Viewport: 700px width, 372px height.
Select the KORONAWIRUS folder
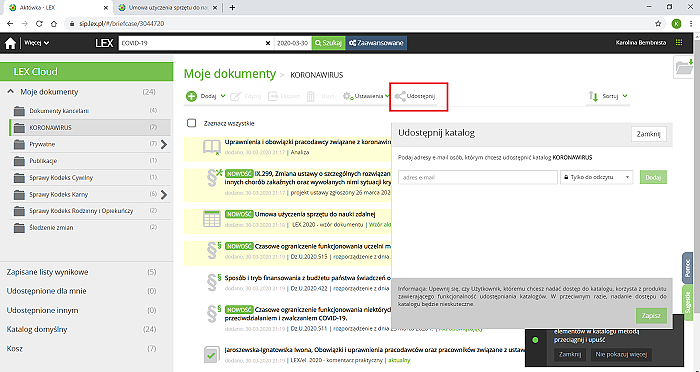tap(90, 128)
